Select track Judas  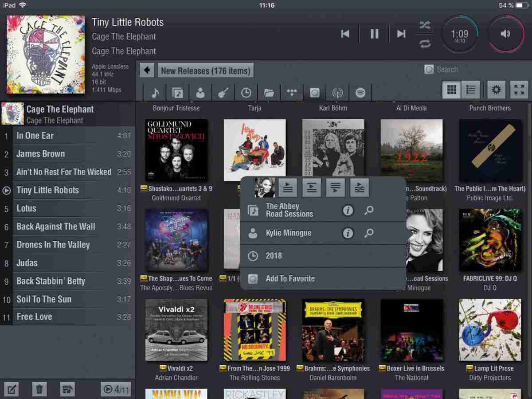click(67, 263)
